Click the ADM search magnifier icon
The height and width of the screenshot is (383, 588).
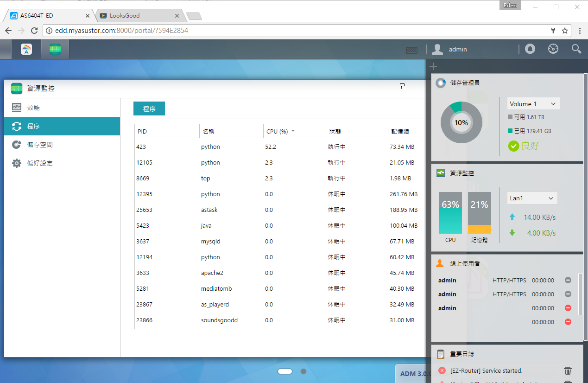click(x=576, y=49)
